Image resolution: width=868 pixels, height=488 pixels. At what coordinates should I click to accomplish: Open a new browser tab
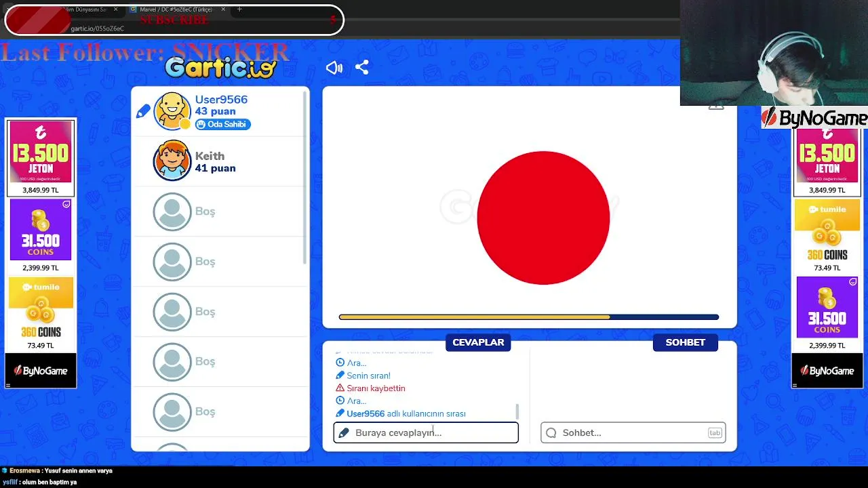pos(239,9)
